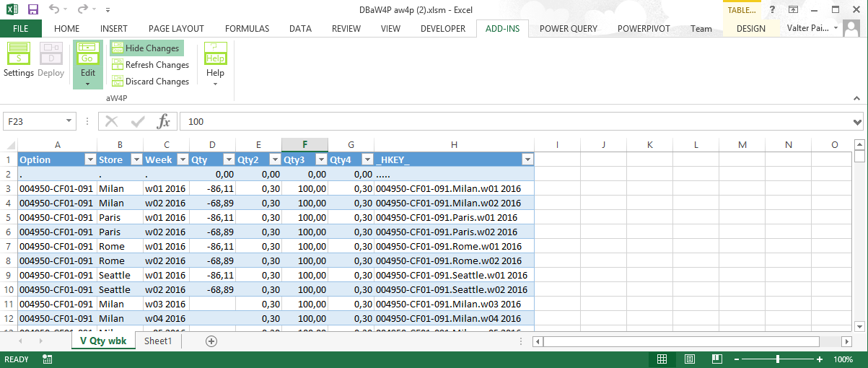Switch to the HOME tab
This screenshot has height=368, width=868.
pos(66,29)
